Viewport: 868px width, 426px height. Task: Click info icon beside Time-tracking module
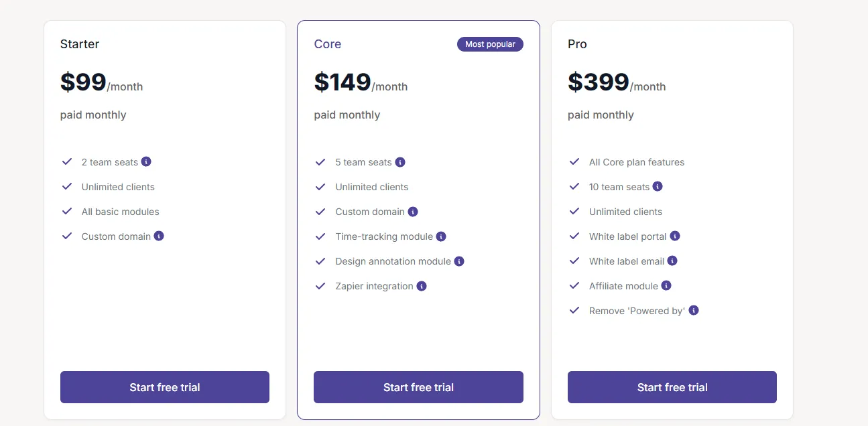click(x=441, y=236)
